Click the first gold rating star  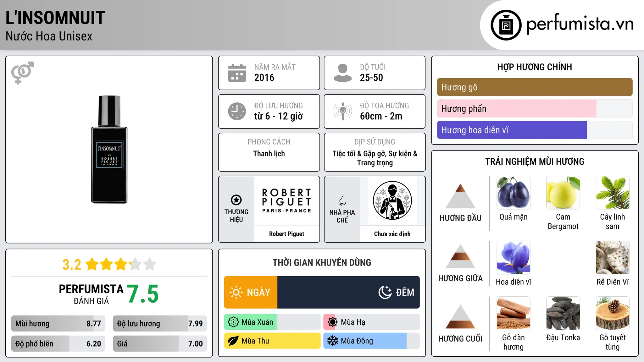pos(92,264)
